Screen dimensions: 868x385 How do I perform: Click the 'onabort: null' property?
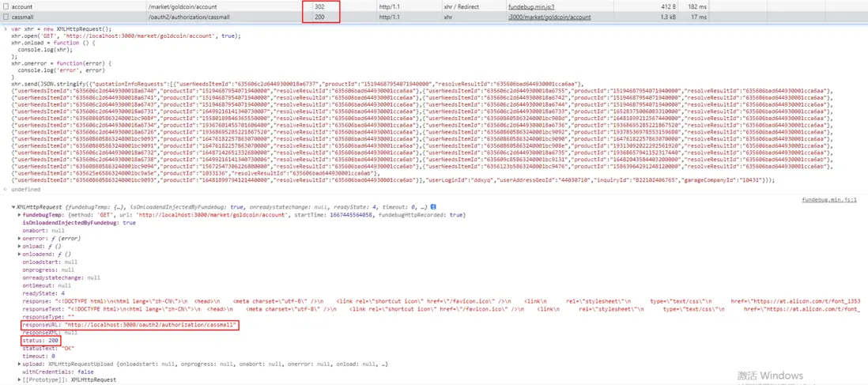point(43,230)
